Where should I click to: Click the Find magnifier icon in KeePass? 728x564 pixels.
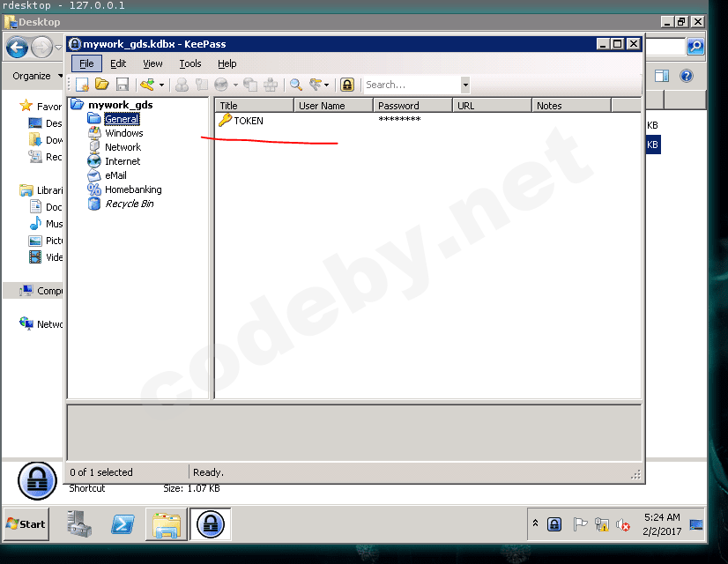[296, 85]
